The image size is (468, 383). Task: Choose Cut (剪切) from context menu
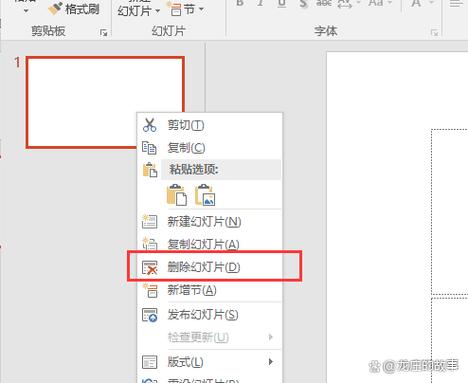click(210, 125)
